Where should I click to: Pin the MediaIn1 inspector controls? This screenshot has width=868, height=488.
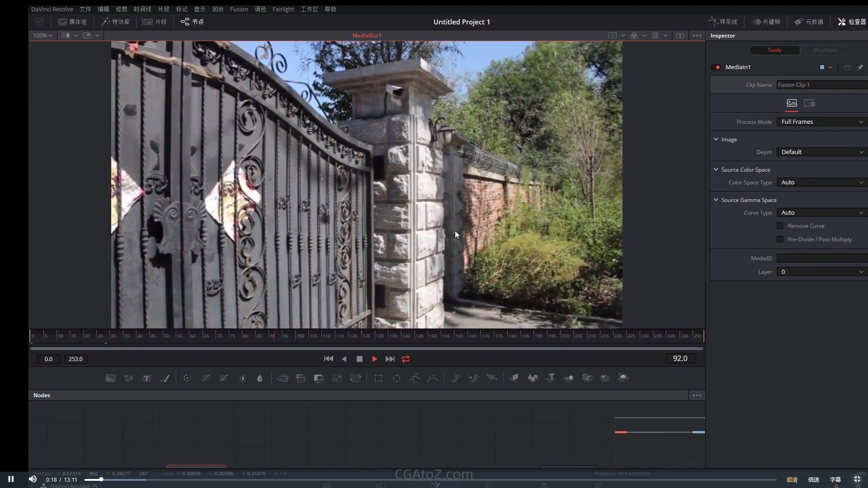pyautogui.click(x=860, y=67)
